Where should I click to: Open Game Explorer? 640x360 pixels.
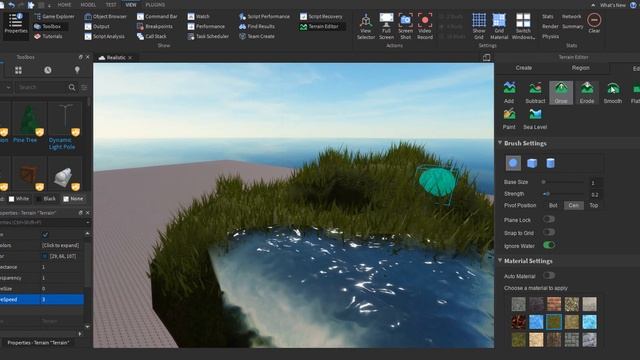54,17
